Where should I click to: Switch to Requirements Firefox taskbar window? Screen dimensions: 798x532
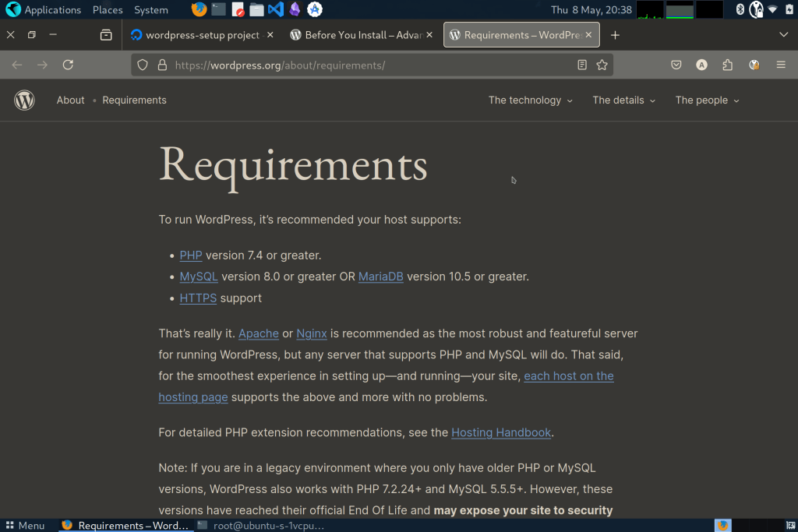tap(125, 526)
